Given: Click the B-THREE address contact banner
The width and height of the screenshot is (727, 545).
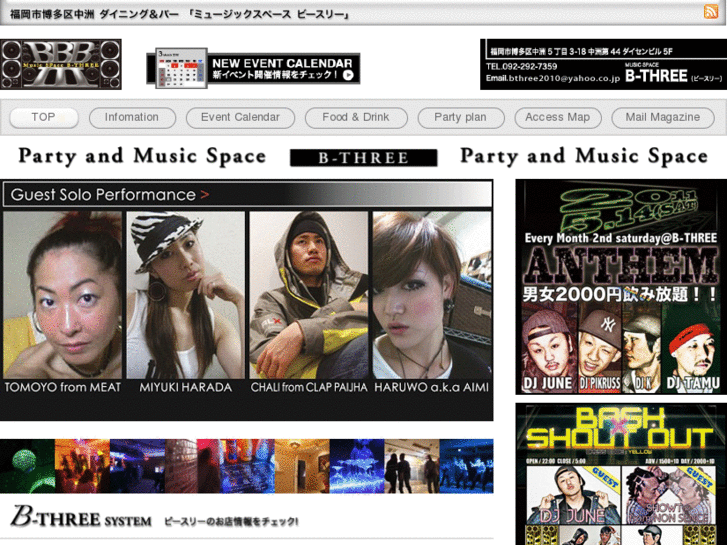Looking at the screenshot, I should coord(603,64).
